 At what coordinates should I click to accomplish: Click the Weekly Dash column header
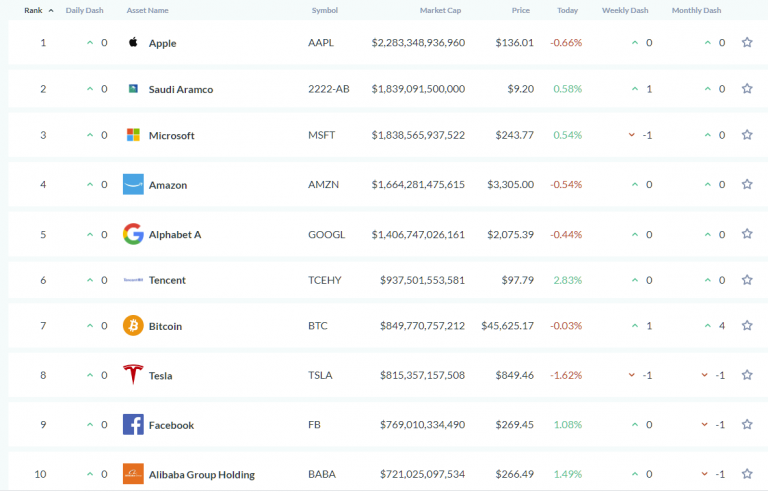(625, 10)
